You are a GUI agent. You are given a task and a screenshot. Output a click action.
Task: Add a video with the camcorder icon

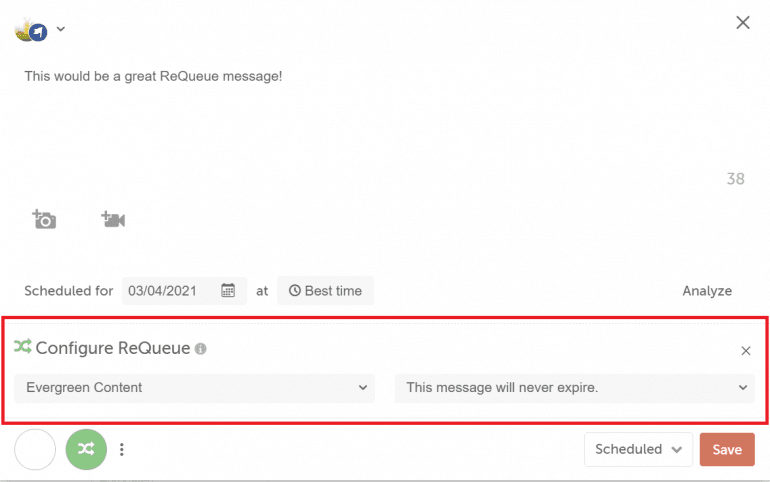pos(113,219)
